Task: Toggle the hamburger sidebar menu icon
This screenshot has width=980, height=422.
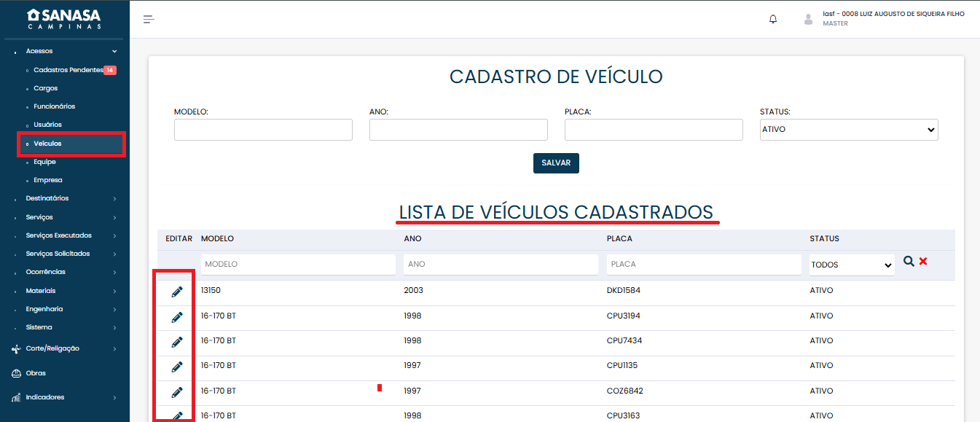Action: tap(149, 19)
